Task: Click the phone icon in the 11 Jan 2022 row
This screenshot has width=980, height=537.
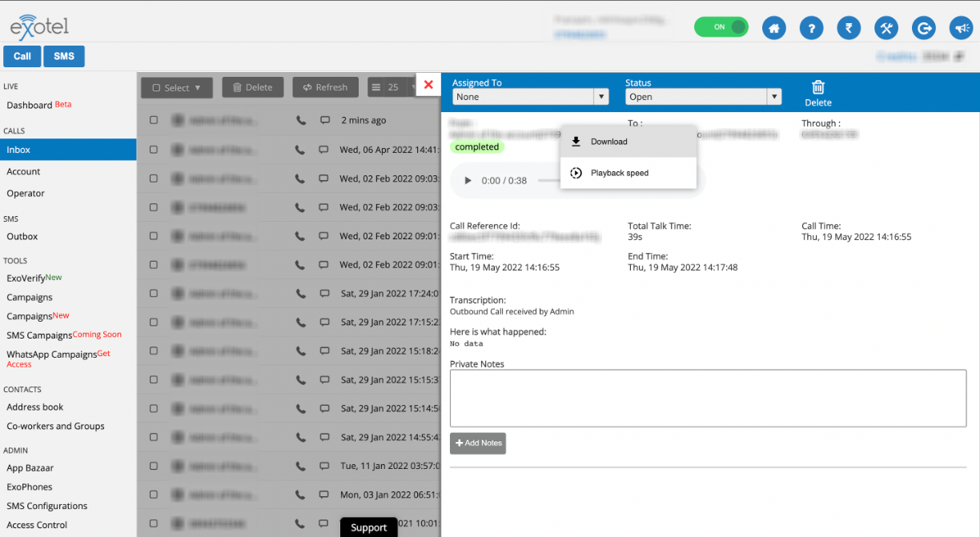Action: [x=301, y=466]
